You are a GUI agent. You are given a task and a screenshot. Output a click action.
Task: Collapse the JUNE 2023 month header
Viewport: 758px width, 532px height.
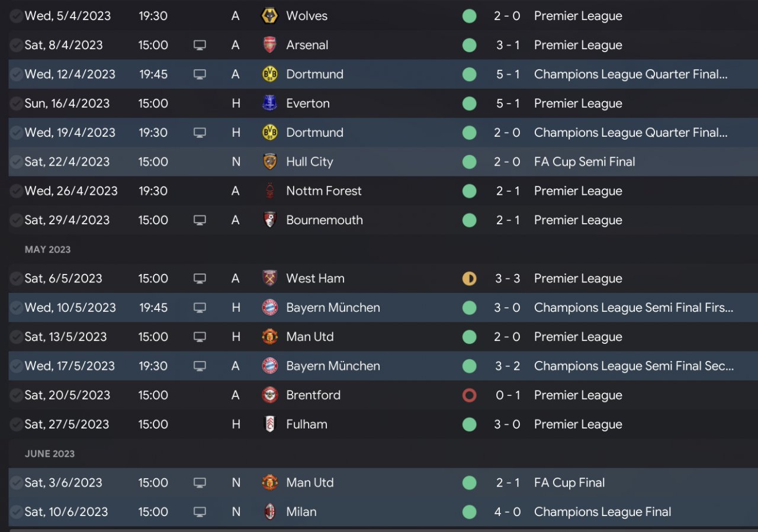click(x=50, y=454)
